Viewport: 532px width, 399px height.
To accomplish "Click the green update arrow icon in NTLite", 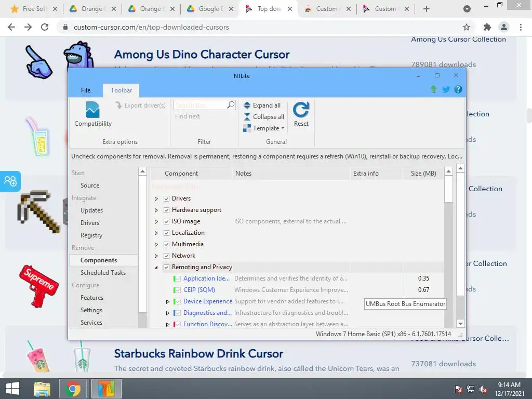I will [x=433, y=89].
